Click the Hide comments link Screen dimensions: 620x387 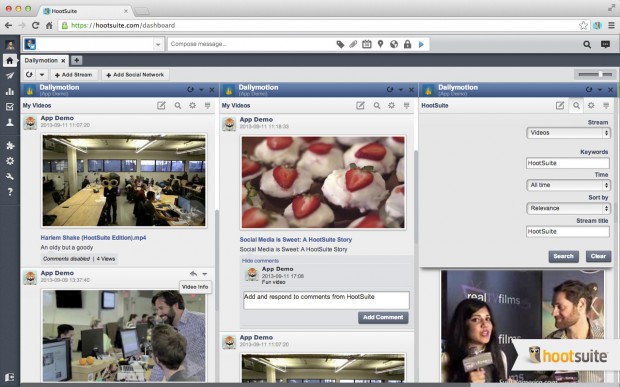[x=260, y=261]
